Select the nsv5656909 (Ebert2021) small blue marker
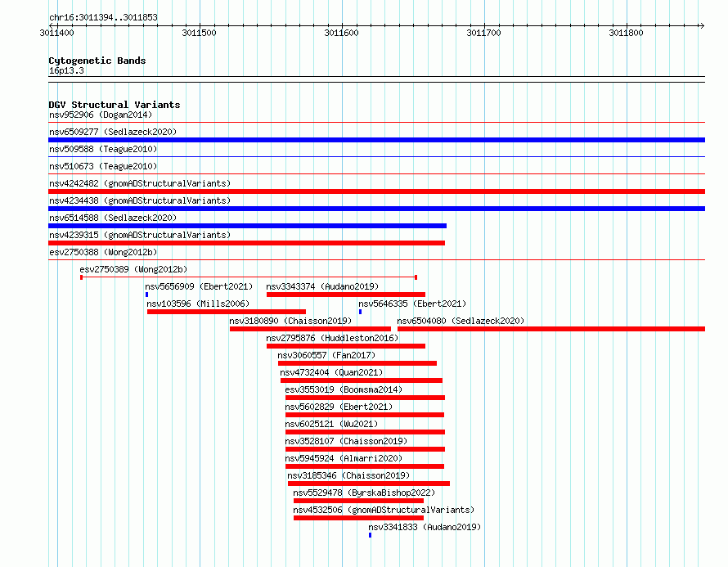Image resolution: width=728 pixels, height=567 pixels. point(146,295)
